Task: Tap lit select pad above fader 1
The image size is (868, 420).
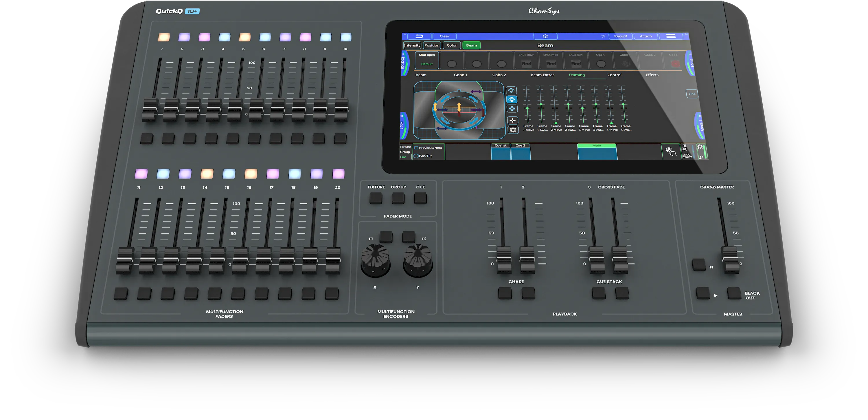Action: click(x=164, y=37)
